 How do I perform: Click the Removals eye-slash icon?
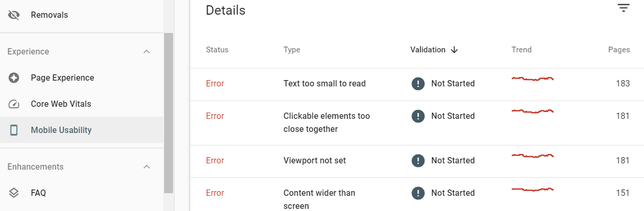(14, 15)
